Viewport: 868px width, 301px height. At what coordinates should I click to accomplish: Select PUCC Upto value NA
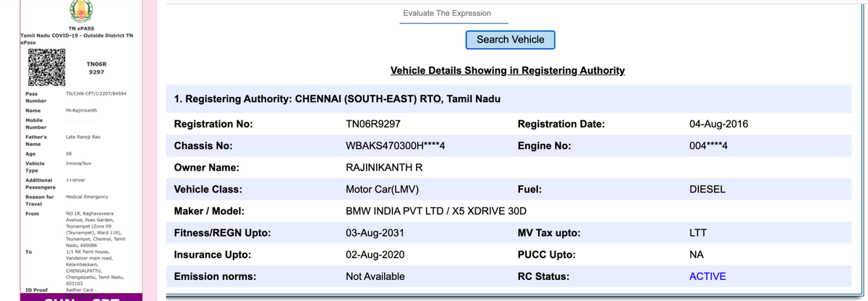697,255
